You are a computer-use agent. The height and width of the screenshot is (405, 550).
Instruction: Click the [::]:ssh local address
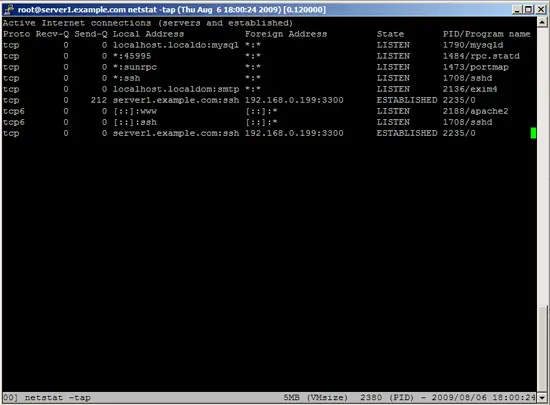click(x=135, y=122)
